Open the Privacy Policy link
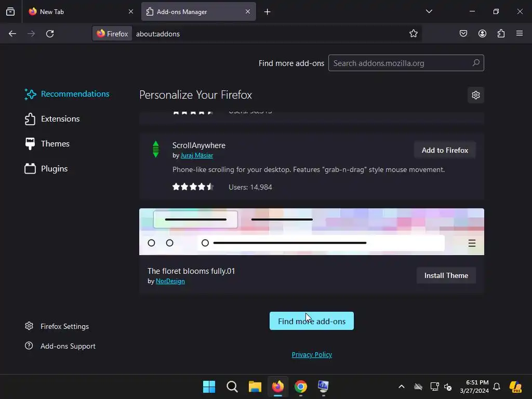Viewport: 532px width, 399px height. pos(312,354)
